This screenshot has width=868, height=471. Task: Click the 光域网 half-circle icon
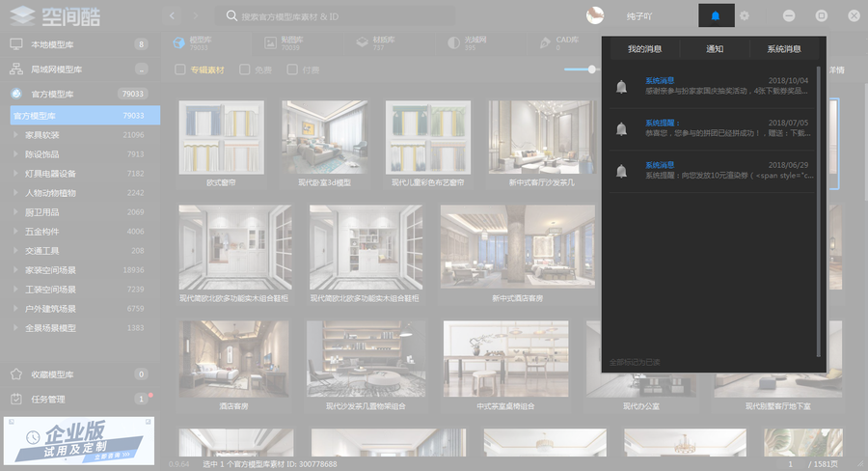(454, 43)
